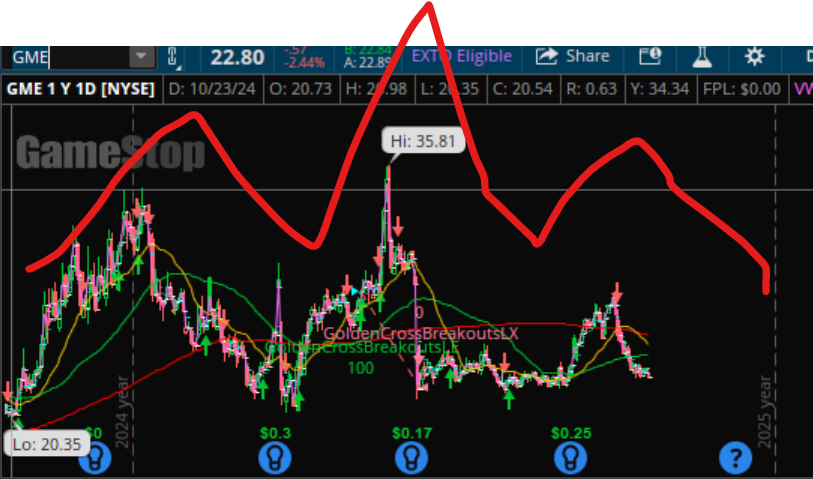The height and width of the screenshot is (479, 813).
Task: Click the O: 20.73 open value
Action: [x=301, y=89]
